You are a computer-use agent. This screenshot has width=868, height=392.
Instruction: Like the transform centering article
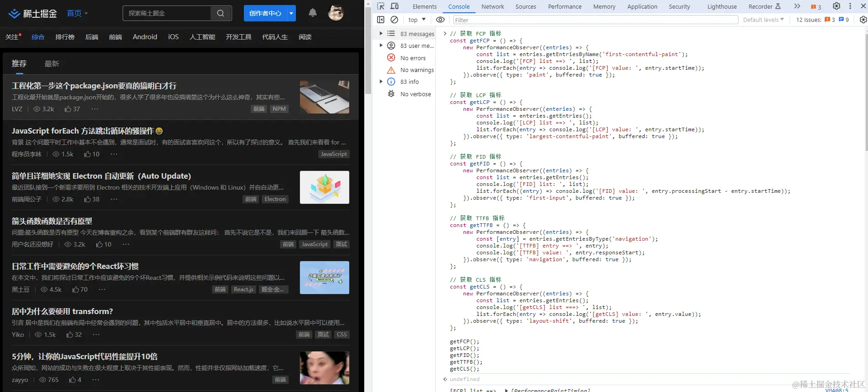74,335
